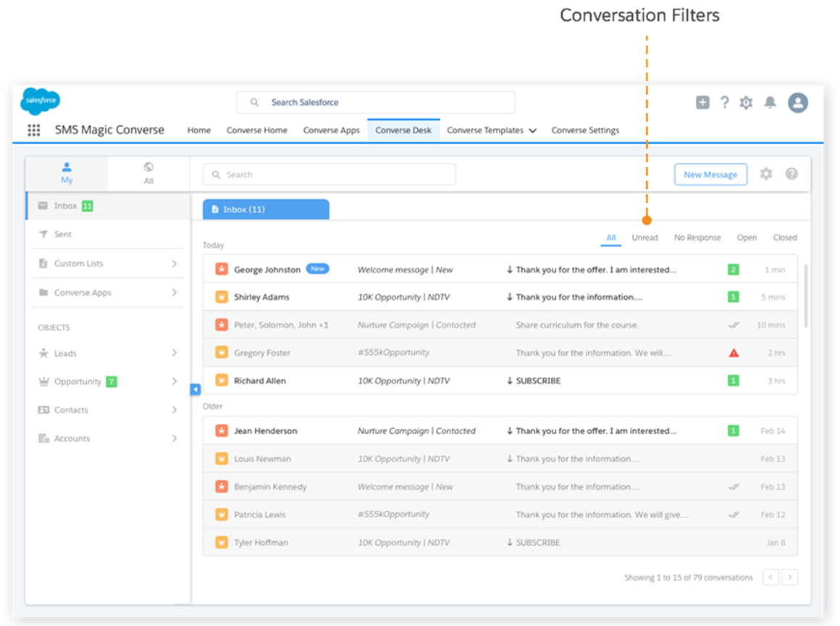
Task: Open the app launcher grid icon
Action: pyautogui.click(x=34, y=130)
